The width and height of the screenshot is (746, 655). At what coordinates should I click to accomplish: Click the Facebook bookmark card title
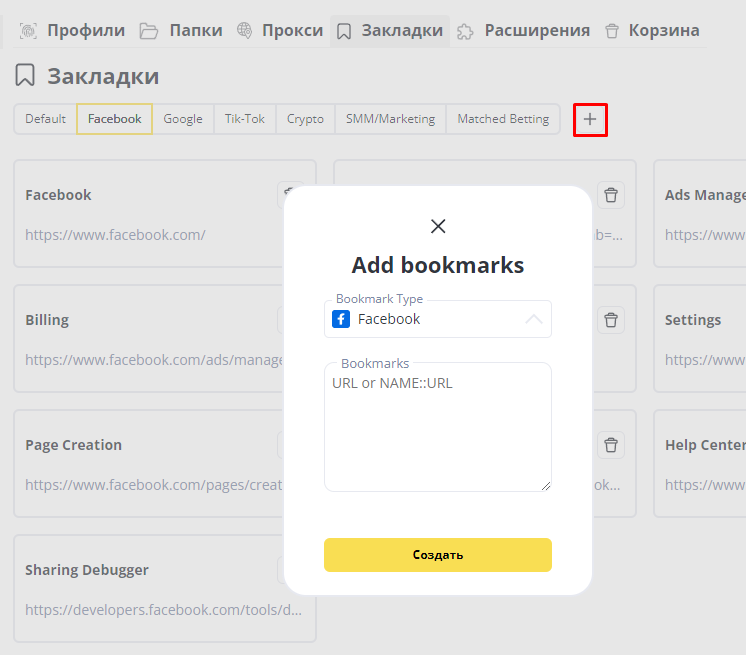point(58,195)
